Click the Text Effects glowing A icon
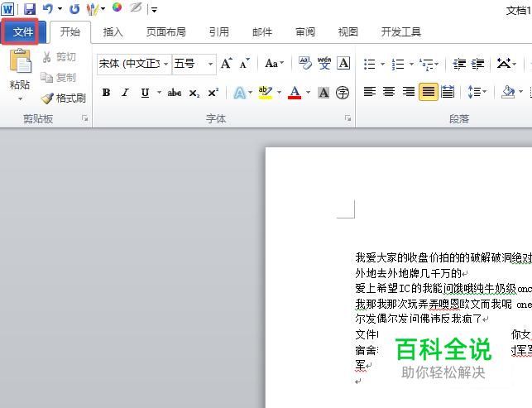This screenshot has height=408, width=532. [240, 93]
